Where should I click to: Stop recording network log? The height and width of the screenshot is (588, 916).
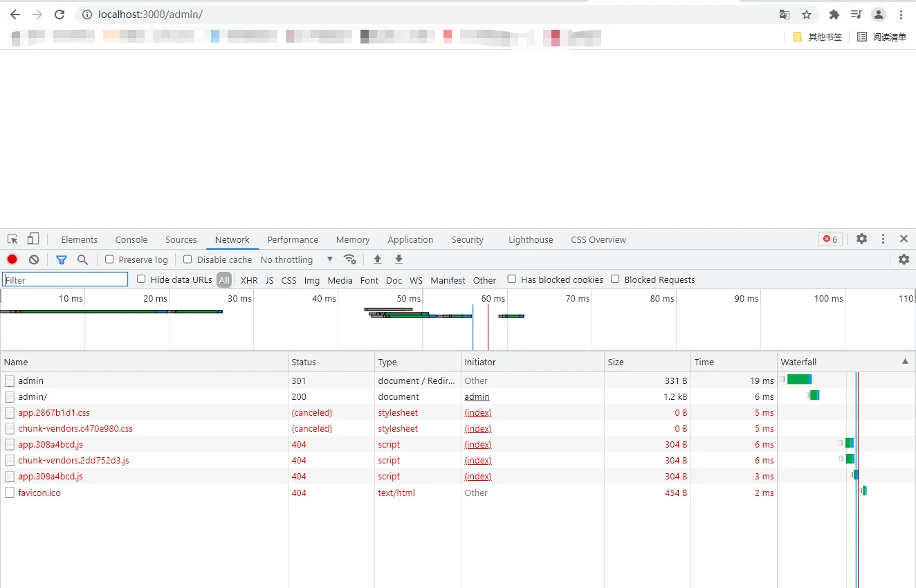tap(12, 259)
